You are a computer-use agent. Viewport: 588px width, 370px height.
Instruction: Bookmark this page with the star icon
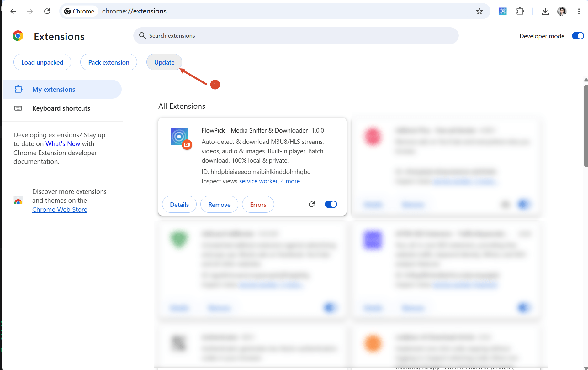tap(479, 11)
